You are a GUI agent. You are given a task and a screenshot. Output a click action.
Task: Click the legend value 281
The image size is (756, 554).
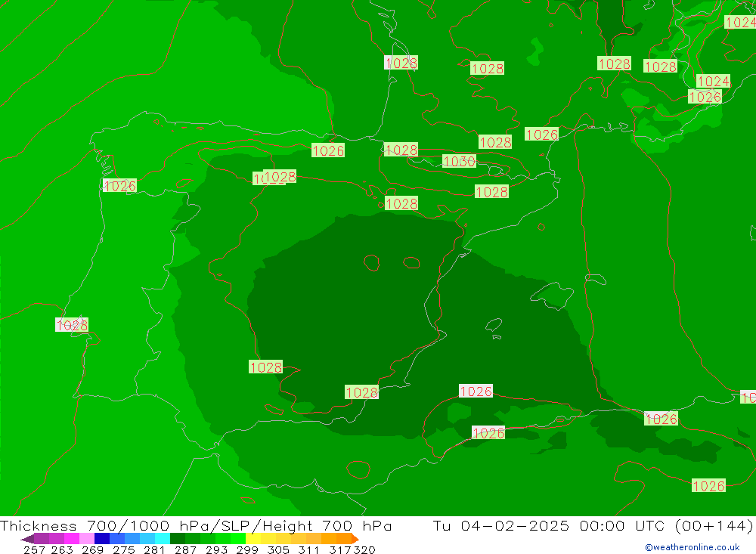(154, 549)
